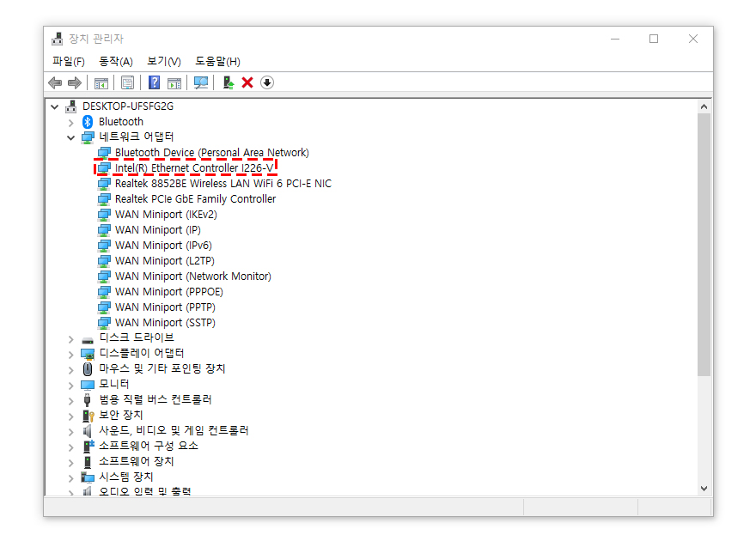Click the Forward arrow toolbar icon
This screenshot has width=756, height=541.
74,82
